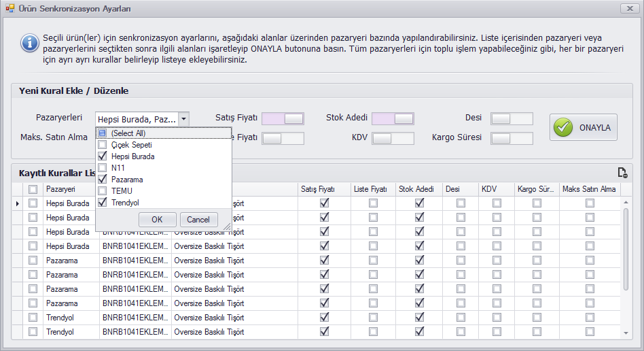Viewport: 644px width, 351px height.
Task: Check Çiçek Sepeti in the dropdown list
Action: pos(103,145)
